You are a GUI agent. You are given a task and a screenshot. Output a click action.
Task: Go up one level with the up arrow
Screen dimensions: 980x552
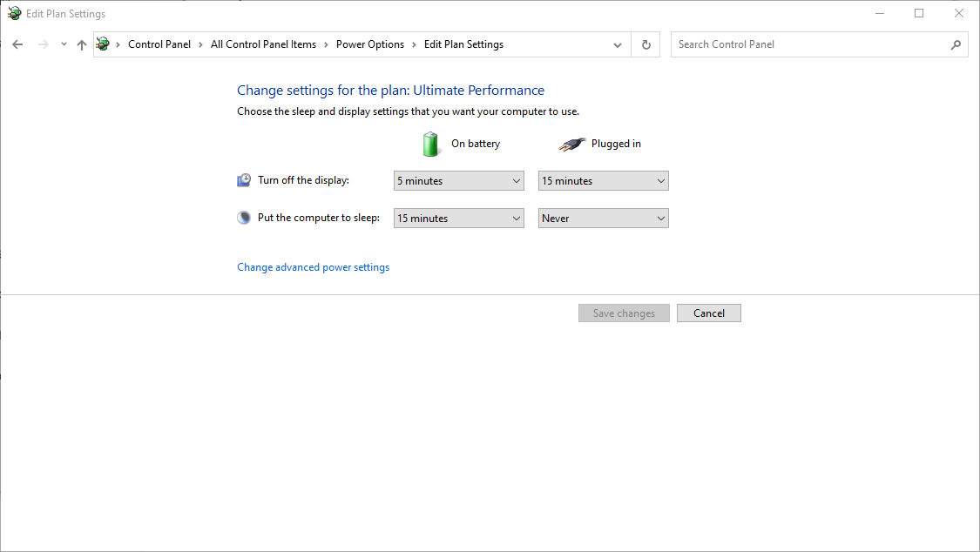pyautogui.click(x=82, y=44)
